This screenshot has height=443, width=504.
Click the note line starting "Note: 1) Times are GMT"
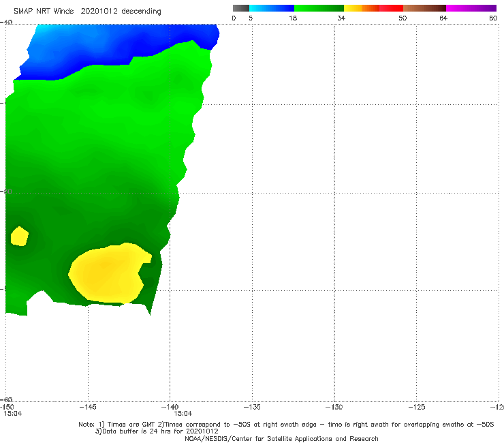286,425
